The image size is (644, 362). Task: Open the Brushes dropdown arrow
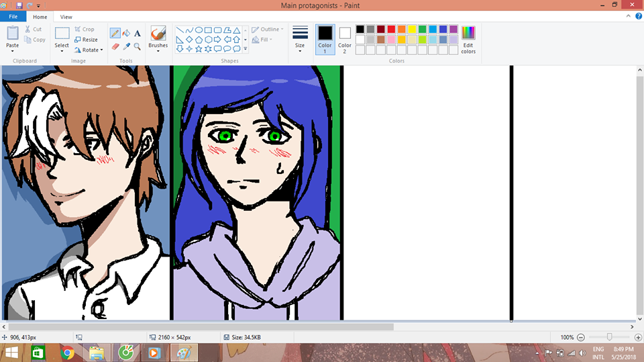(158, 52)
